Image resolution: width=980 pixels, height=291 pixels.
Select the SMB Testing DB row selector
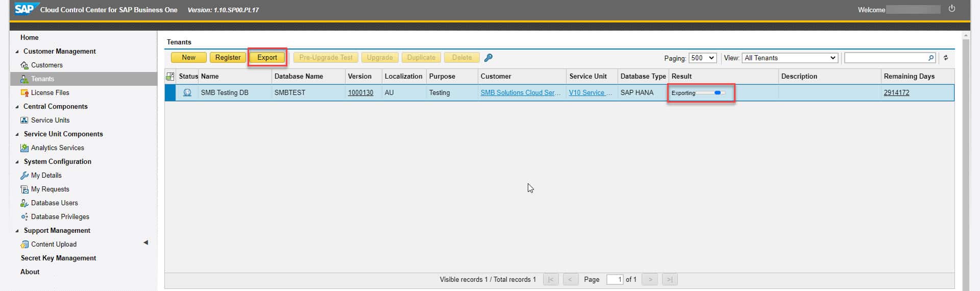point(170,93)
